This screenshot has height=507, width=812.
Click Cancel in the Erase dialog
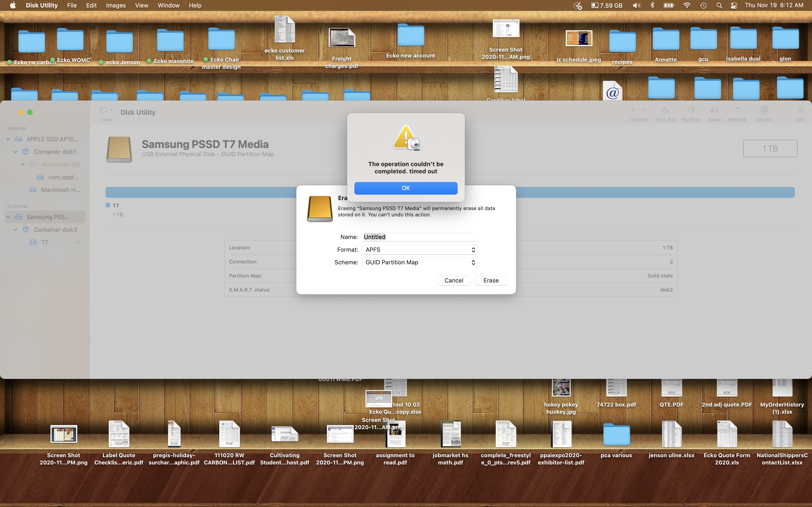454,281
